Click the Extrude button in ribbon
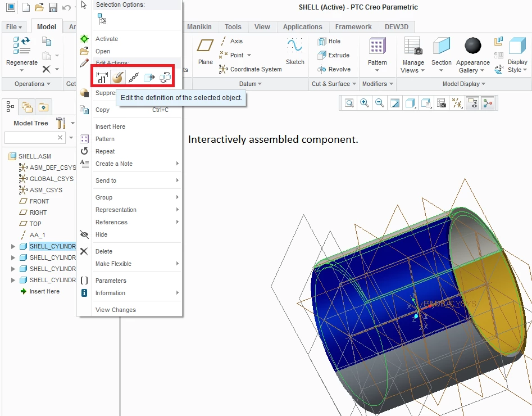Viewport: 532px width, 416px height. 333,55
